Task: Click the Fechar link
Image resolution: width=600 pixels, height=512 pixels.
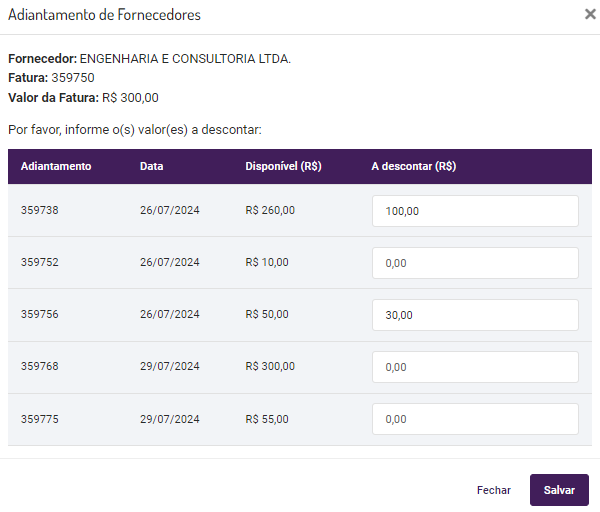Action: coord(494,490)
